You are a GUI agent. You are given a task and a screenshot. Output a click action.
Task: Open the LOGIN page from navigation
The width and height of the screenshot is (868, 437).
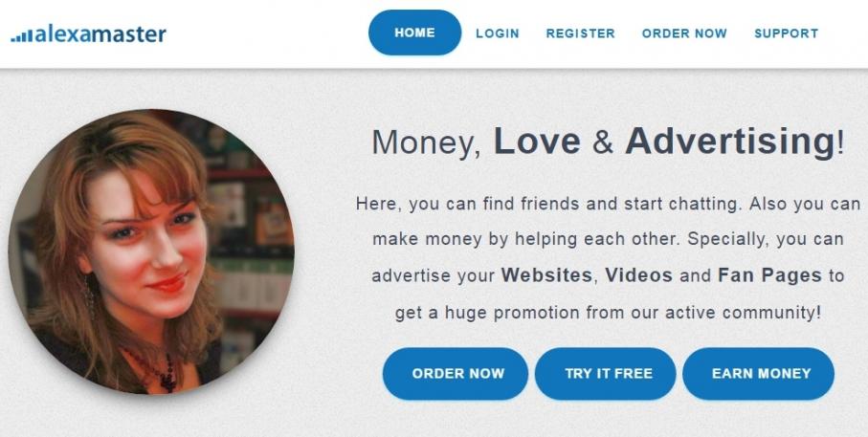coord(497,33)
